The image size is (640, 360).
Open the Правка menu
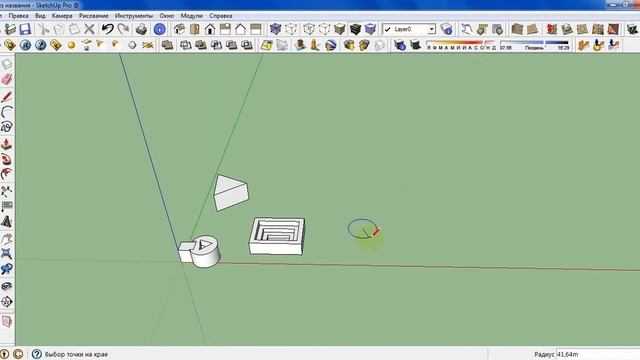coord(18,16)
